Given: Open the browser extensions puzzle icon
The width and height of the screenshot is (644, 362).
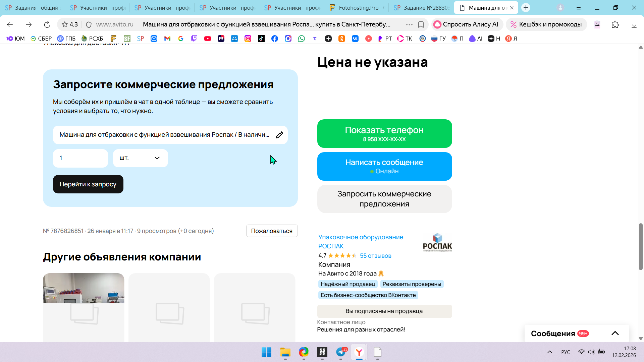Looking at the screenshot, I should click(x=615, y=24).
